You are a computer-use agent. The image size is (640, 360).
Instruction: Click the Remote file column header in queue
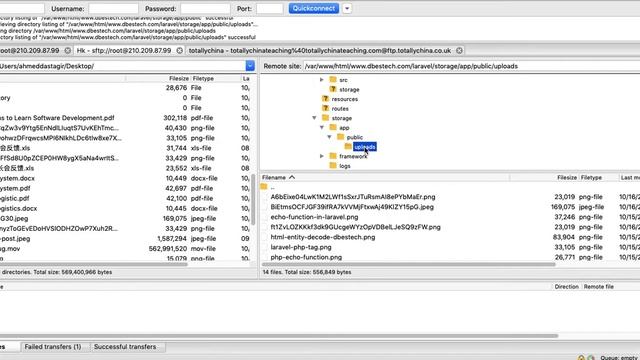(x=598, y=287)
